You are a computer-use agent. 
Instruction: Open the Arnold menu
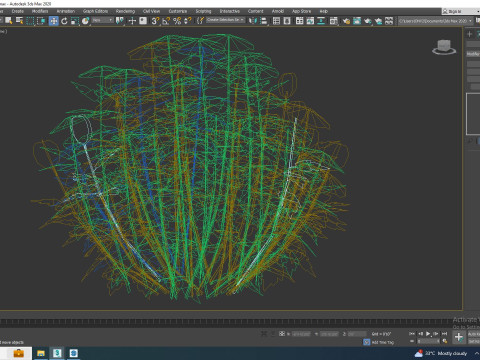pyautogui.click(x=278, y=11)
